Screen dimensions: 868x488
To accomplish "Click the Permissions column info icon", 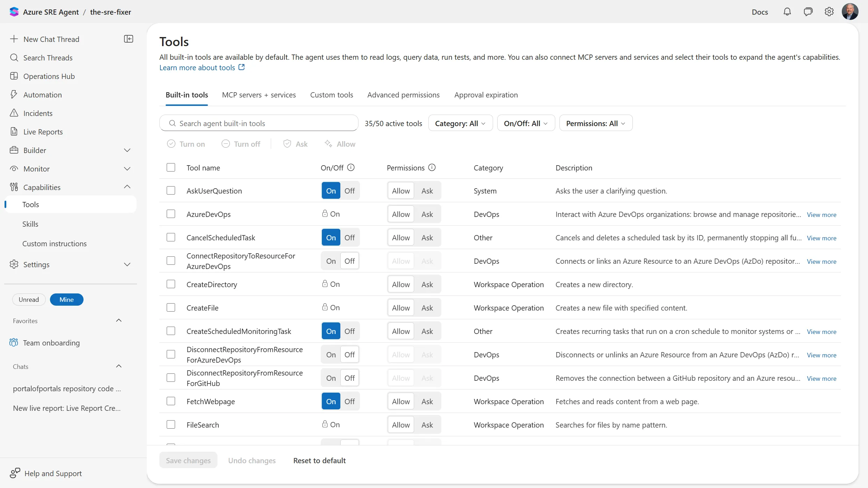I will coord(432,167).
